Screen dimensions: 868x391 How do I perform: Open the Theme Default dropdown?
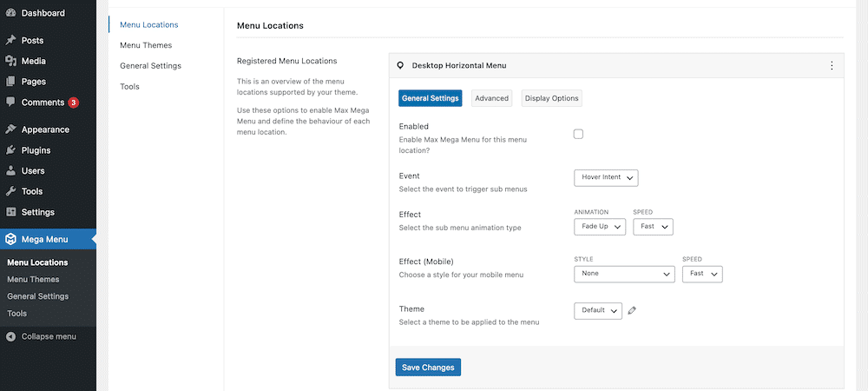[598, 310]
